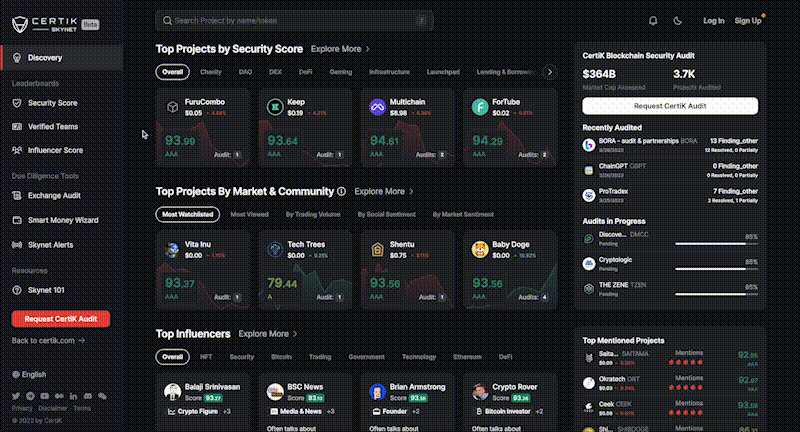Select the DeFi security category tab

click(306, 72)
